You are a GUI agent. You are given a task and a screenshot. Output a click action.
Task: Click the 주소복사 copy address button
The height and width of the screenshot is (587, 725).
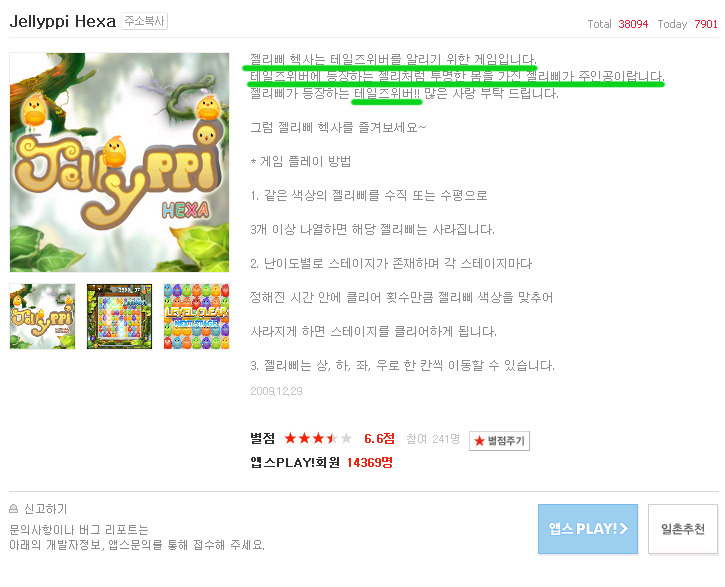pos(144,21)
